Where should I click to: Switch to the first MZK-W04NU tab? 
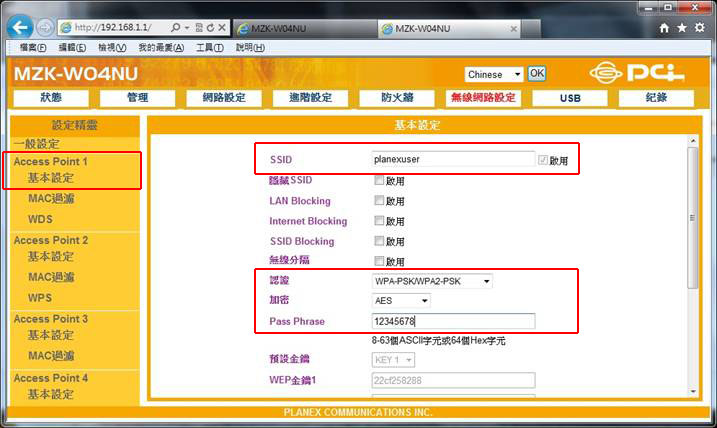click(x=304, y=29)
